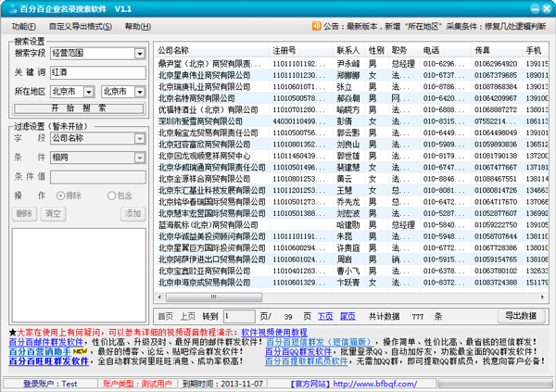Open the 自定义导出格式 menu
This screenshot has height=392, width=556.
79,27
